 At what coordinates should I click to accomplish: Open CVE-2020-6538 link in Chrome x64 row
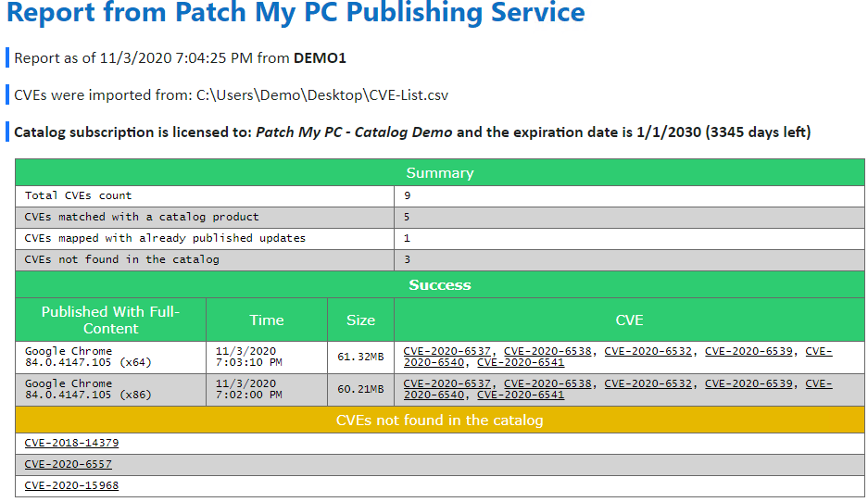(547, 351)
